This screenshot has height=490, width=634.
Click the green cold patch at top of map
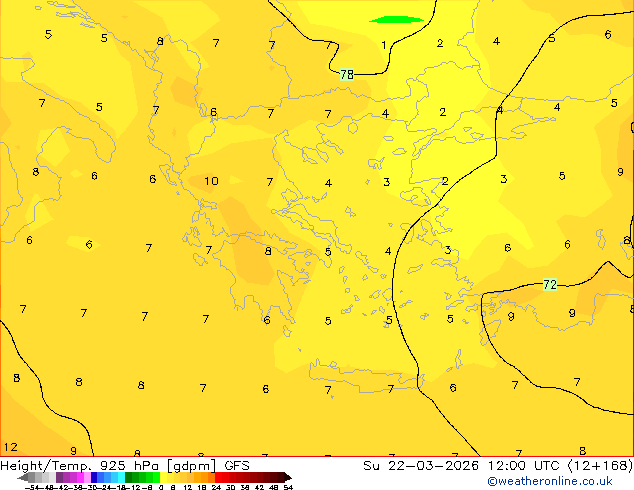396,19
